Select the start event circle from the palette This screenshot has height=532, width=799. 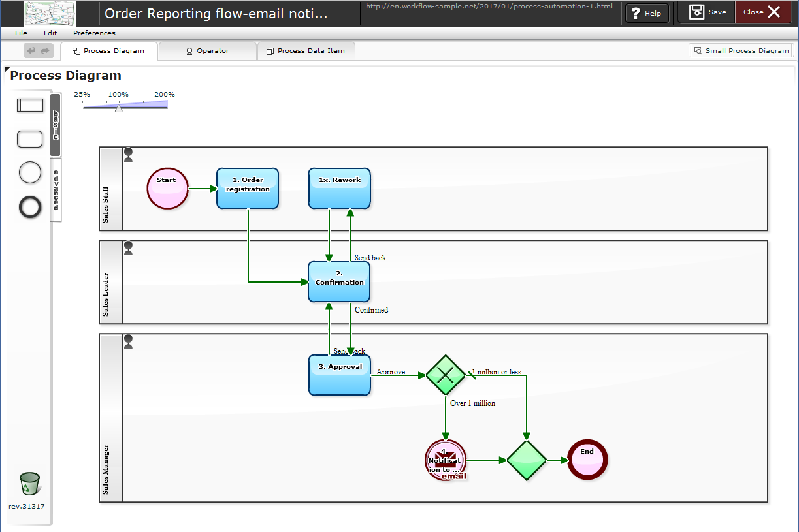pos(29,172)
